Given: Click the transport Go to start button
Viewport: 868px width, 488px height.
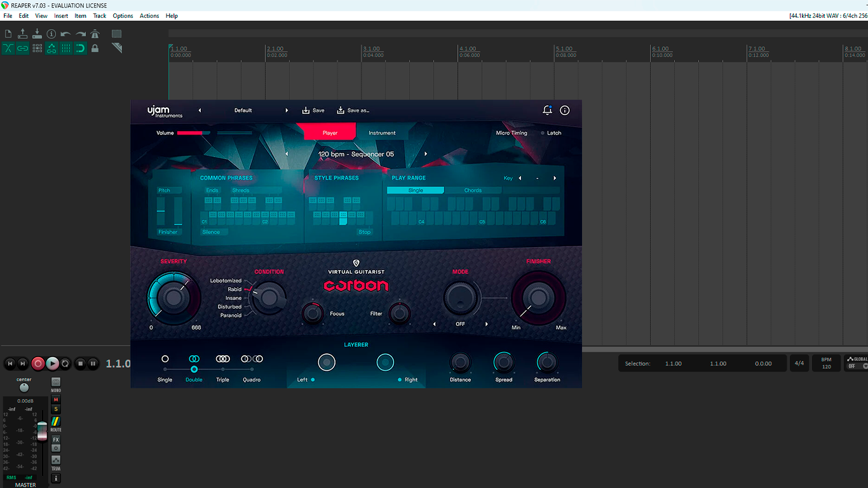Looking at the screenshot, I should [x=10, y=363].
